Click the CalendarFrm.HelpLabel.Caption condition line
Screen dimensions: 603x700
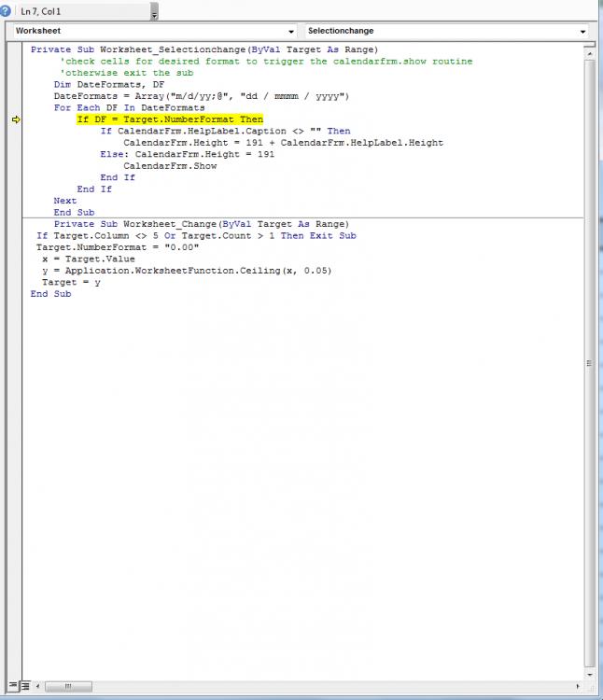coord(225,131)
